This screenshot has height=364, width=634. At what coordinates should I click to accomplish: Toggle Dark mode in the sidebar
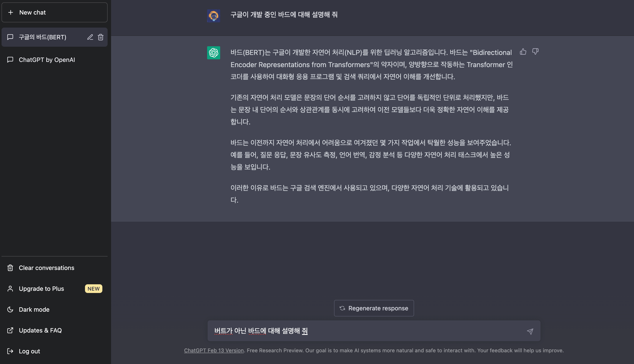(34, 309)
